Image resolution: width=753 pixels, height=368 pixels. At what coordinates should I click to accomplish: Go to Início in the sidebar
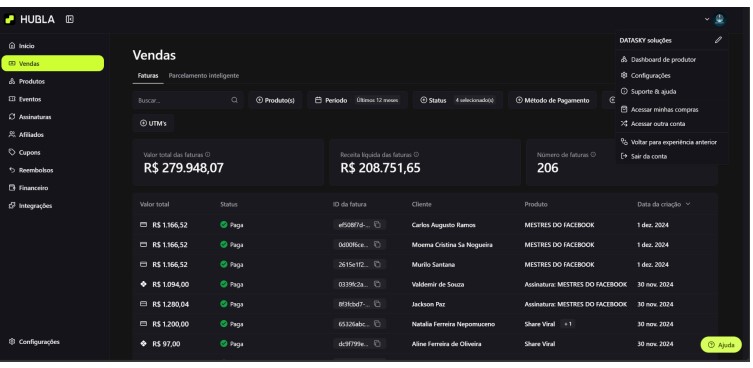pyautogui.click(x=52, y=46)
